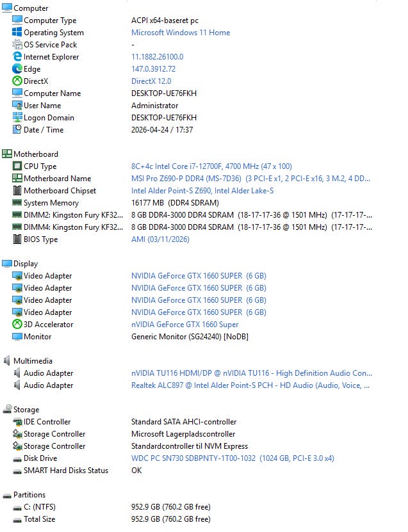Click the network icon beside Logon Domain
The height and width of the screenshot is (532, 408).
(17, 117)
